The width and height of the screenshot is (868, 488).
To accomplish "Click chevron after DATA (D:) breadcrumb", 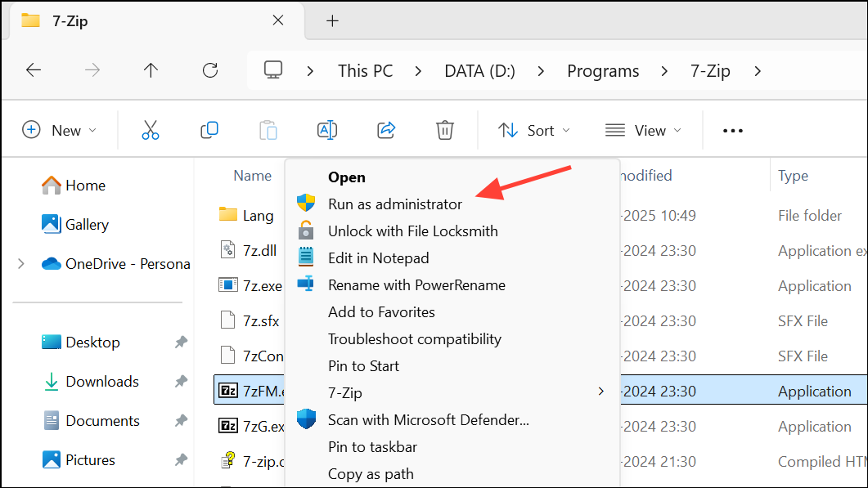I will tap(541, 71).
